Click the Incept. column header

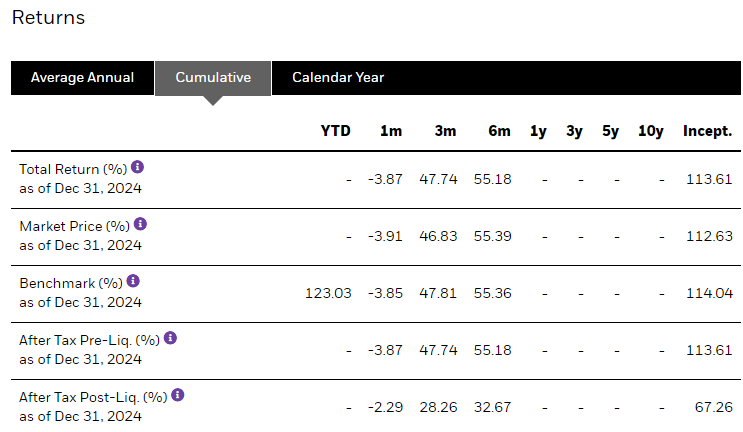pos(707,131)
